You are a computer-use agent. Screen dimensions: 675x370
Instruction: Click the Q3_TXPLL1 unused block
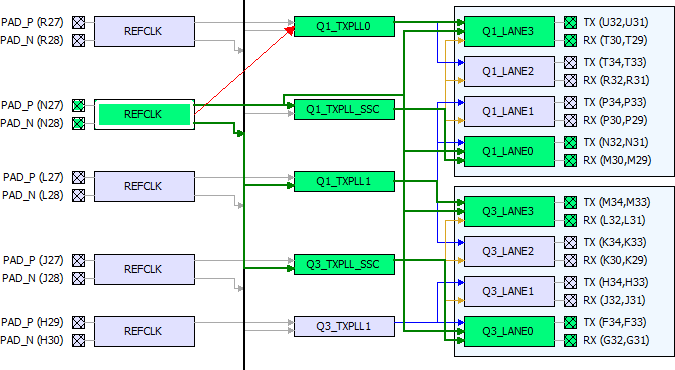coord(344,326)
